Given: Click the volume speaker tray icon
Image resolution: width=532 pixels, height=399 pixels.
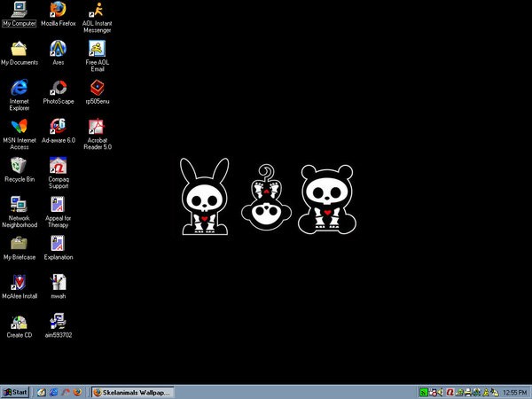Looking at the screenshot, I should pyautogui.click(x=440, y=392).
